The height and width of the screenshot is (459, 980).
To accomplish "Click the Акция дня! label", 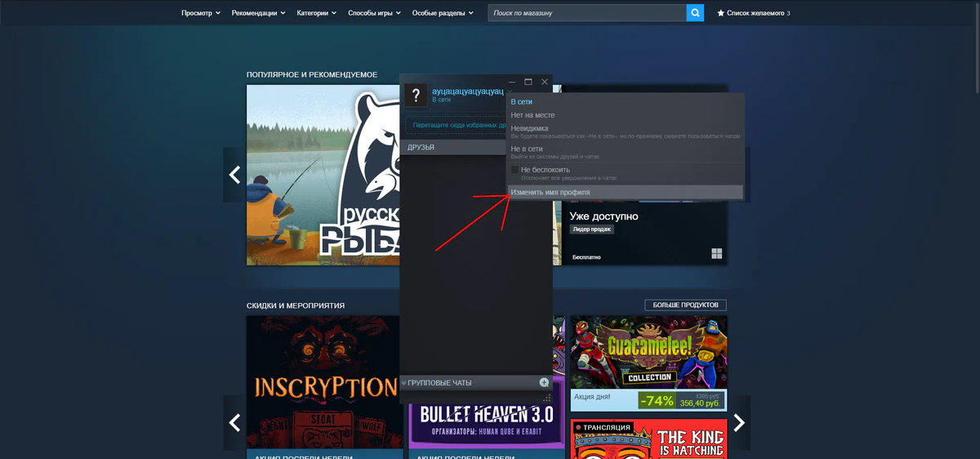I will click(594, 395).
